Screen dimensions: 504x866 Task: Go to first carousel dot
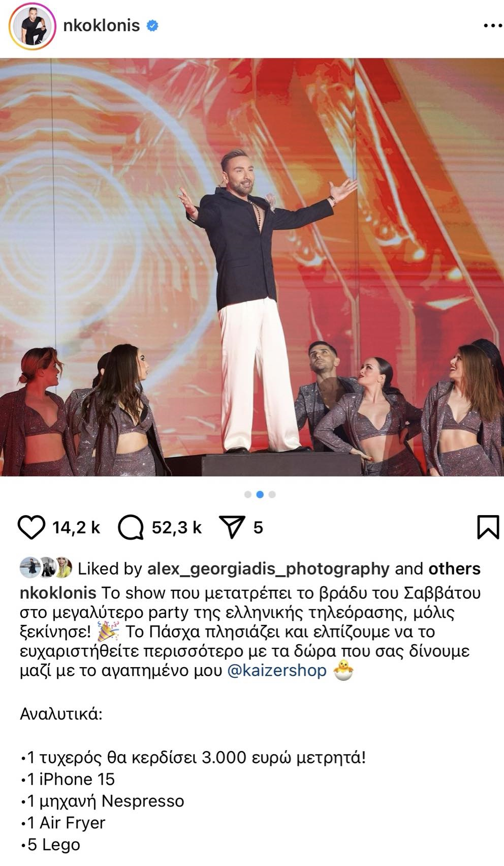[x=248, y=494]
